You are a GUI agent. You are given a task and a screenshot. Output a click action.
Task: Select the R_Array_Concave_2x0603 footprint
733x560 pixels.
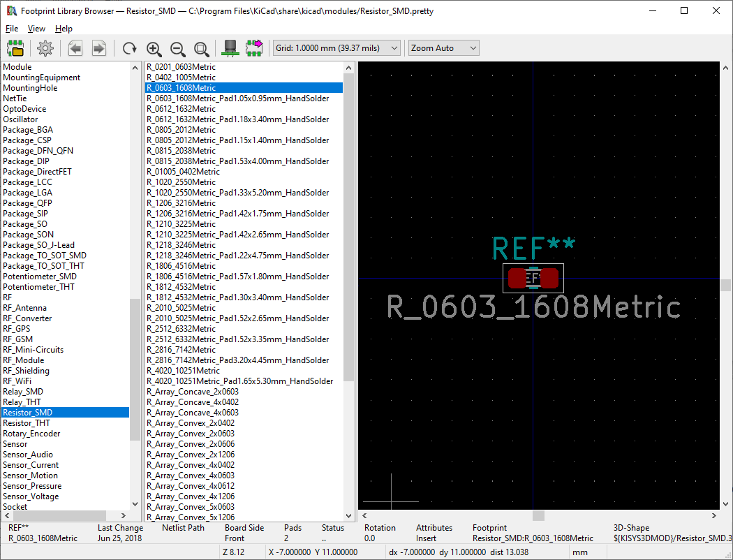pos(193,391)
